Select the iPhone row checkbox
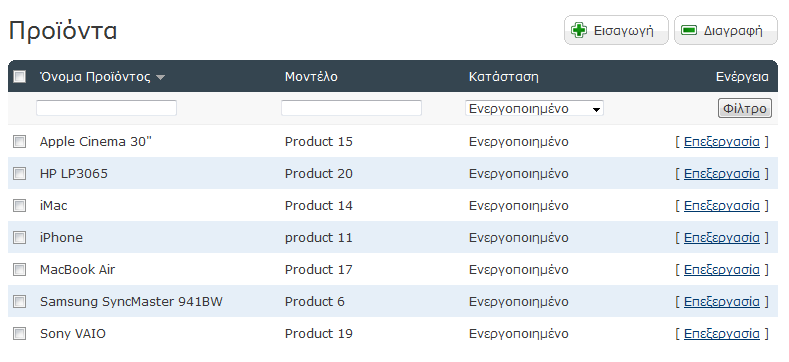The width and height of the screenshot is (789, 362). coord(20,238)
